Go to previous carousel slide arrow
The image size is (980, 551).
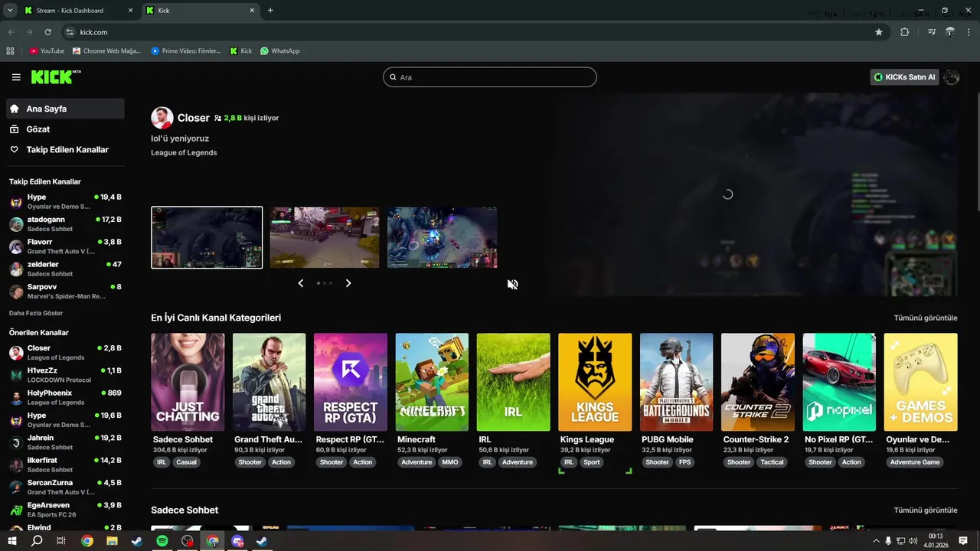(300, 283)
